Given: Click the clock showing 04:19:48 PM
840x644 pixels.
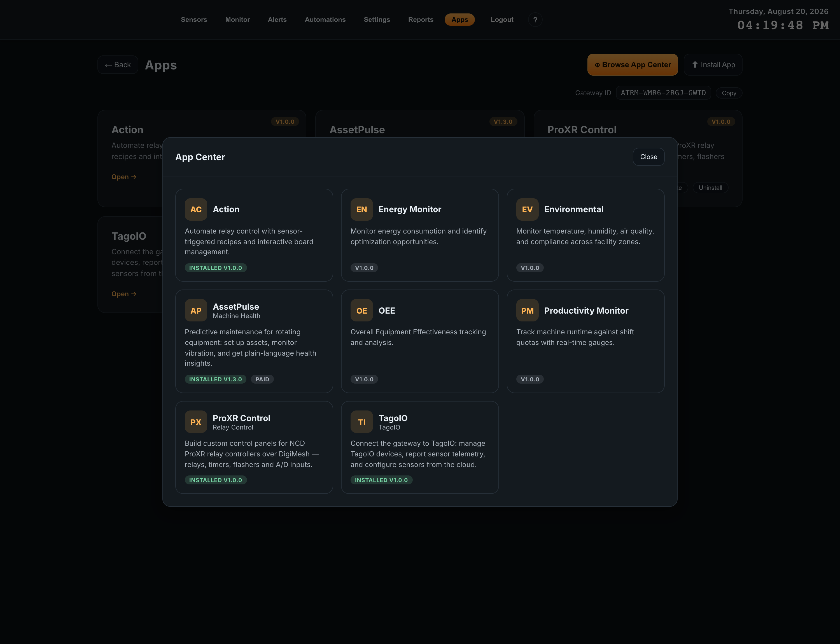Looking at the screenshot, I should pyautogui.click(x=783, y=25).
